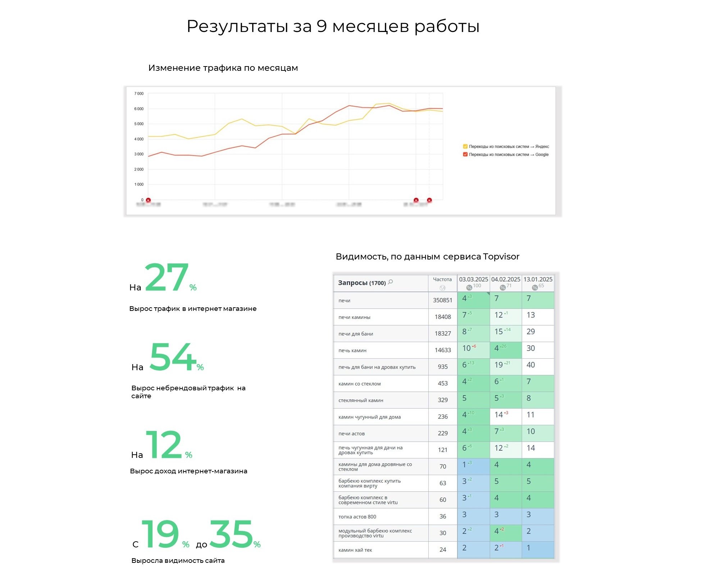Screen dimensions: 728x588
Task: Click percent icon under 04.02.2025 column
Action: pos(502,288)
